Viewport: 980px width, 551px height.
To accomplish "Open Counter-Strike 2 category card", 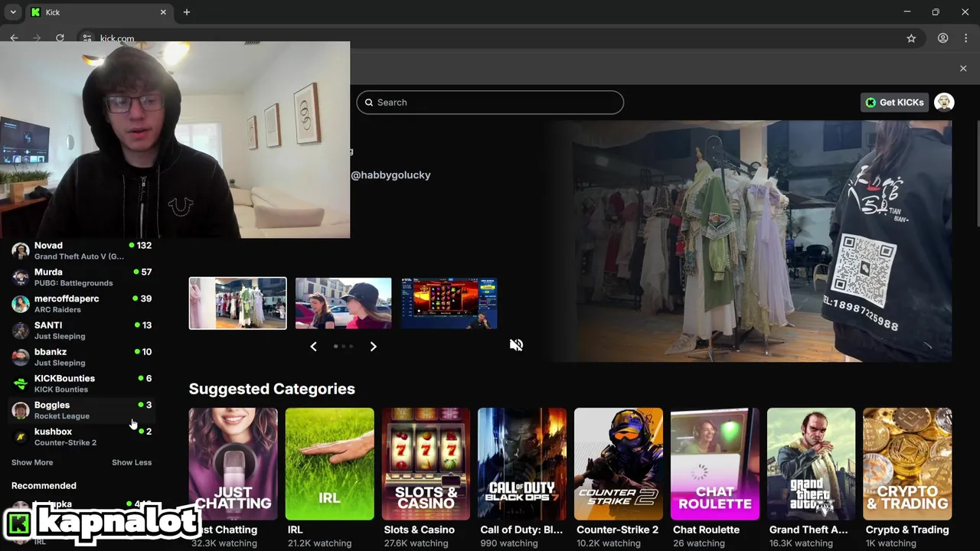I will pyautogui.click(x=619, y=464).
